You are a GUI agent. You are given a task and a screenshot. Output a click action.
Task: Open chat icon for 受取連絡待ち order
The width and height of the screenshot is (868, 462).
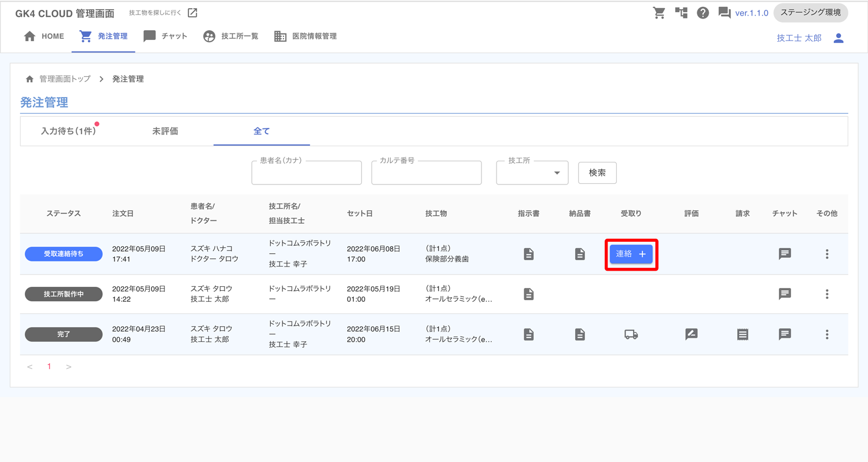[x=785, y=254]
